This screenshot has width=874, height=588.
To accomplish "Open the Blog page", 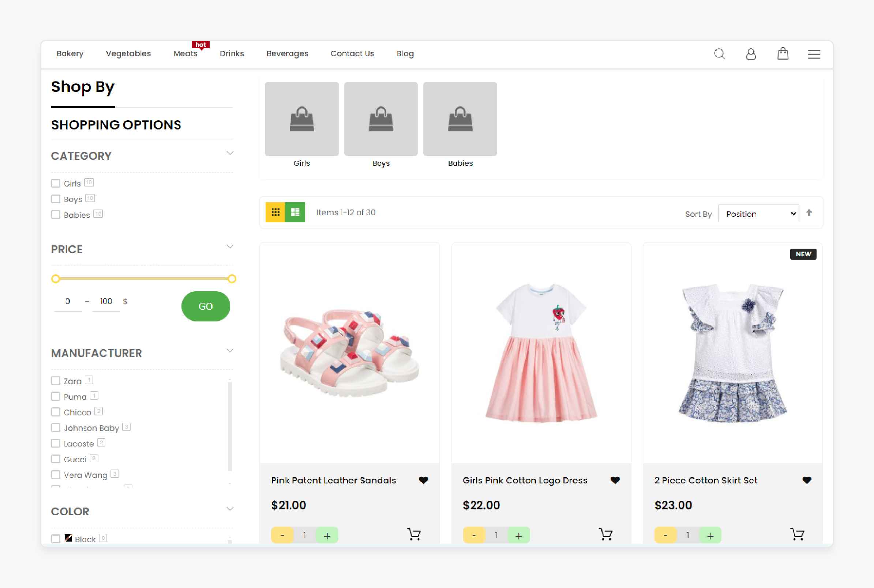I will [x=405, y=54].
